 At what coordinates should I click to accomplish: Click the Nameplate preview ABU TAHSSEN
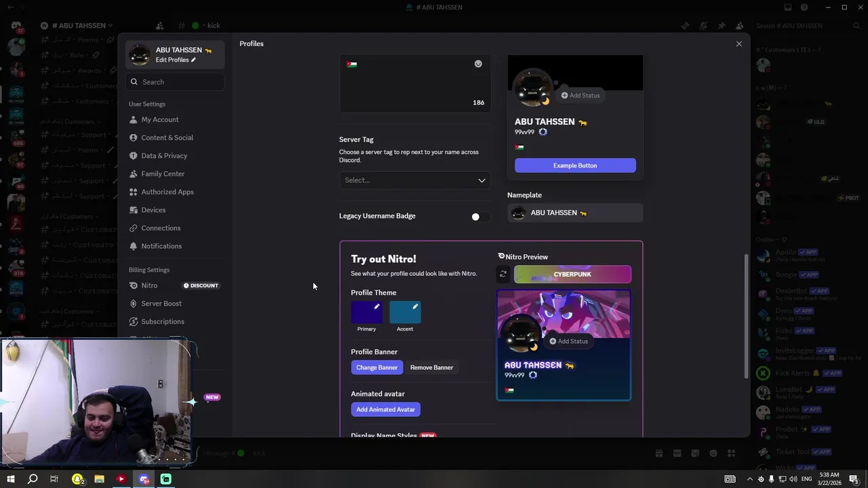[x=575, y=213]
